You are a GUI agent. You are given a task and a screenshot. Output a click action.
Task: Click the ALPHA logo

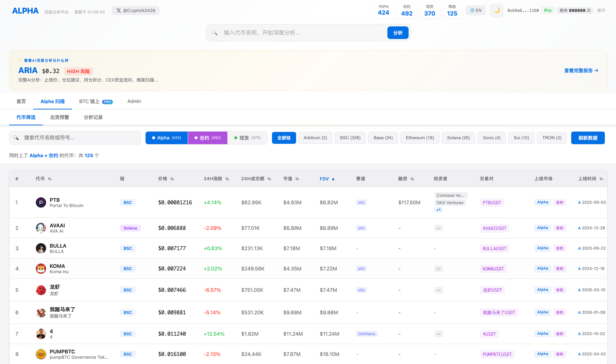25,11
